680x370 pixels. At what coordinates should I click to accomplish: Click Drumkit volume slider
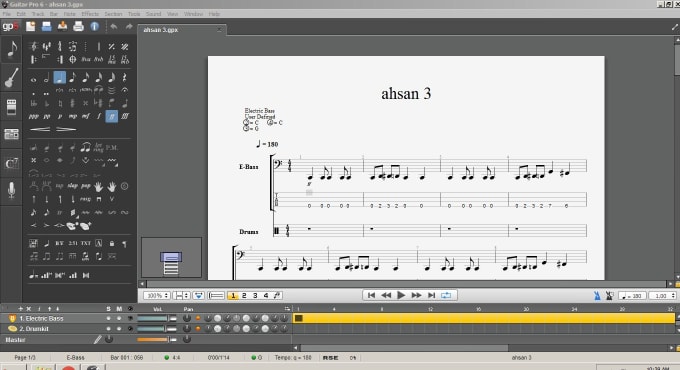(157, 329)
